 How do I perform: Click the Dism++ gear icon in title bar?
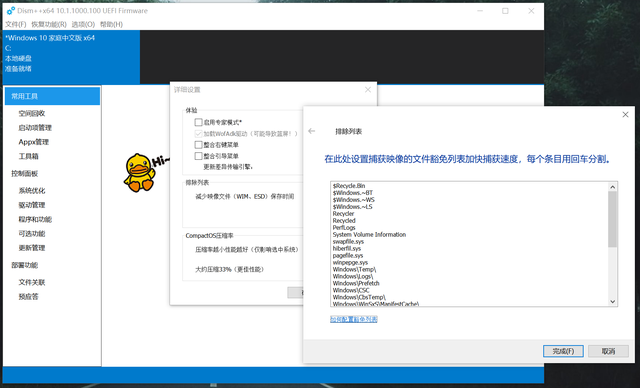11,11
